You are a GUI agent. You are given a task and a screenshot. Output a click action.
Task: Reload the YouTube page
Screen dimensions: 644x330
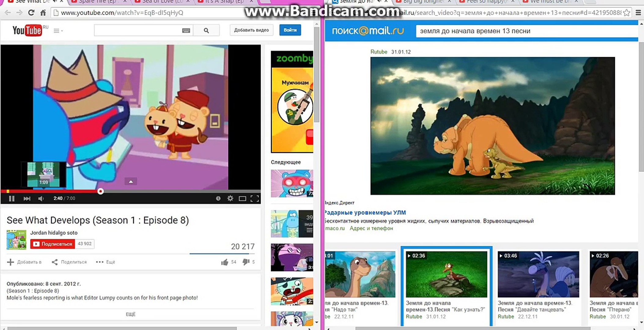tap(31, 13)
